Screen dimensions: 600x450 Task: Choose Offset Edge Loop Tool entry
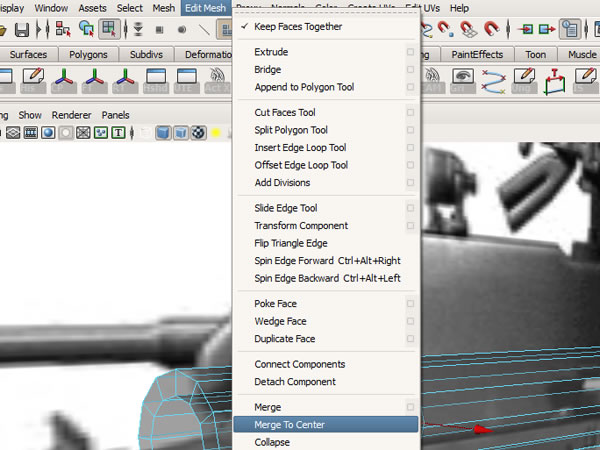coord(301,165)
